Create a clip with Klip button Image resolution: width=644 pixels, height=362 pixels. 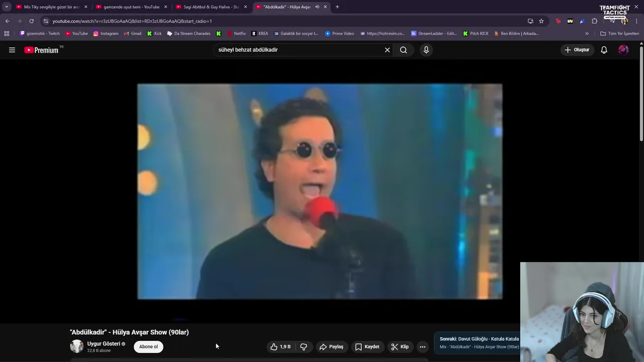click(x=400, y=346)
